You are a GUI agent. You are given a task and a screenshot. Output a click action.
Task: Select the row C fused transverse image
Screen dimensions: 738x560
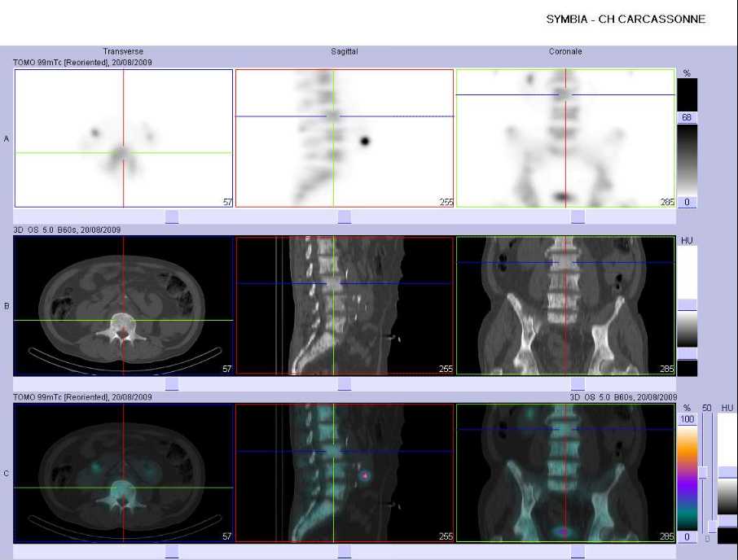(124, 473)
